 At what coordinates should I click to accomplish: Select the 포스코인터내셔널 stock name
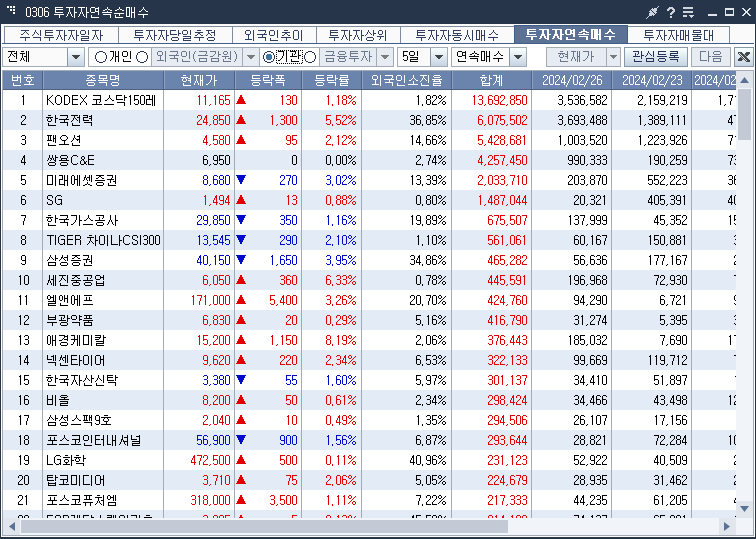click(x=94, y=440)
